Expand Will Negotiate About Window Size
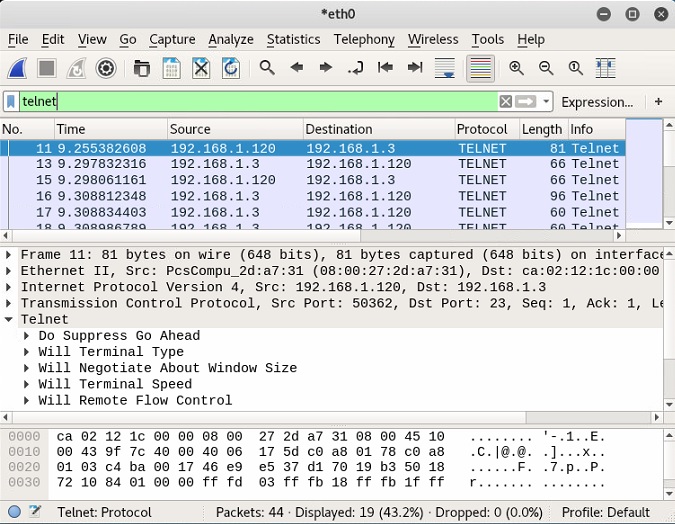 27,368
